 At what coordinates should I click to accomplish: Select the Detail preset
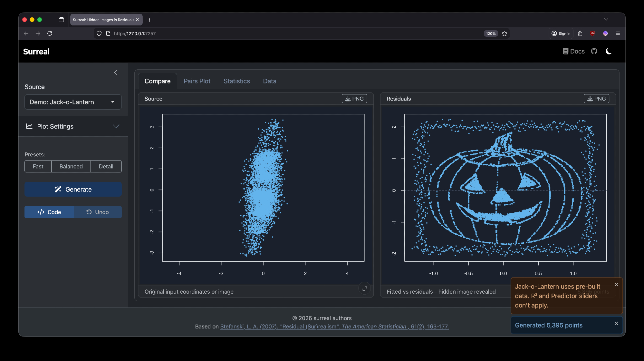click(106, 166)
